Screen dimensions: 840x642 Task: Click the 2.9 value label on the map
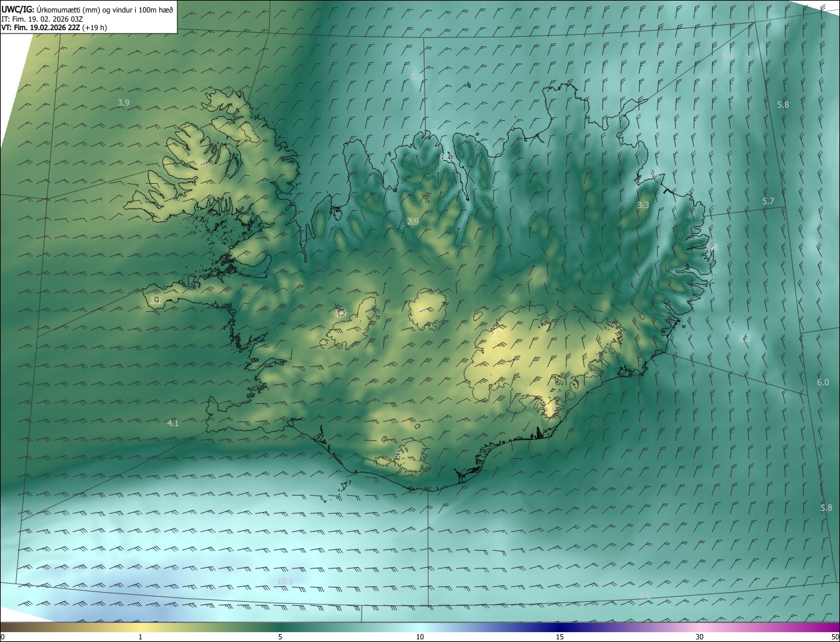tap(413, 222)
